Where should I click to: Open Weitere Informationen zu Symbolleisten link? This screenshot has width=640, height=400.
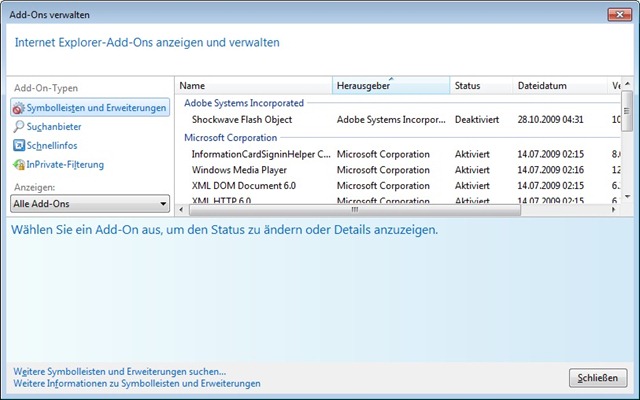137,384
